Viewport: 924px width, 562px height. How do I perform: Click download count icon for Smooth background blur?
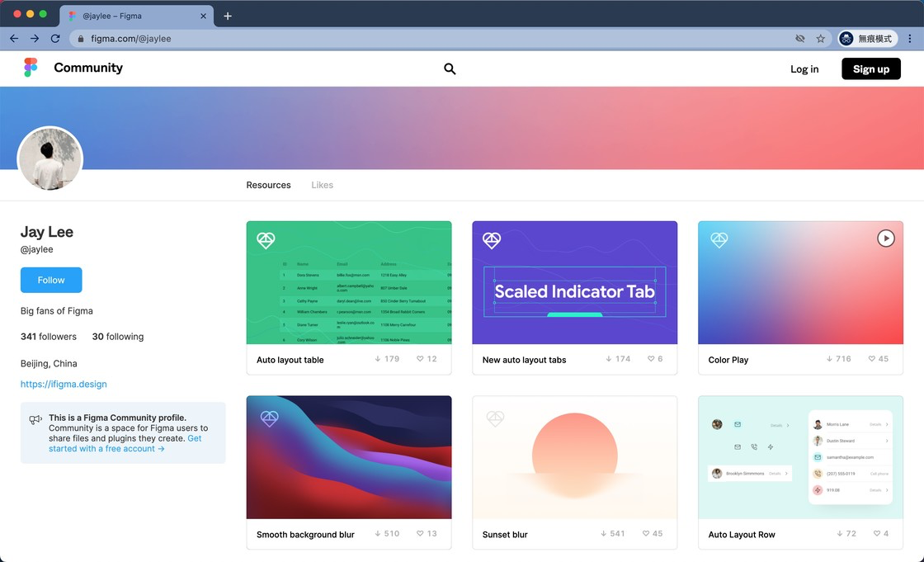point(378,533)
